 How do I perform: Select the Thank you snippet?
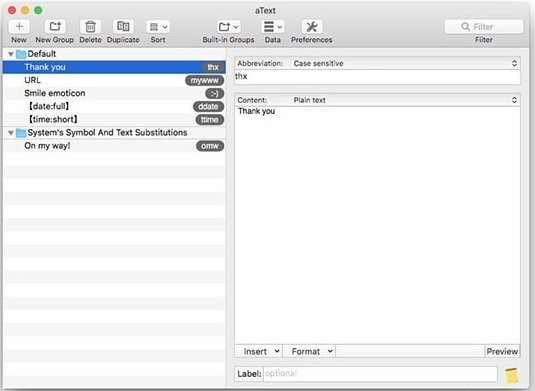pos(114,67)
